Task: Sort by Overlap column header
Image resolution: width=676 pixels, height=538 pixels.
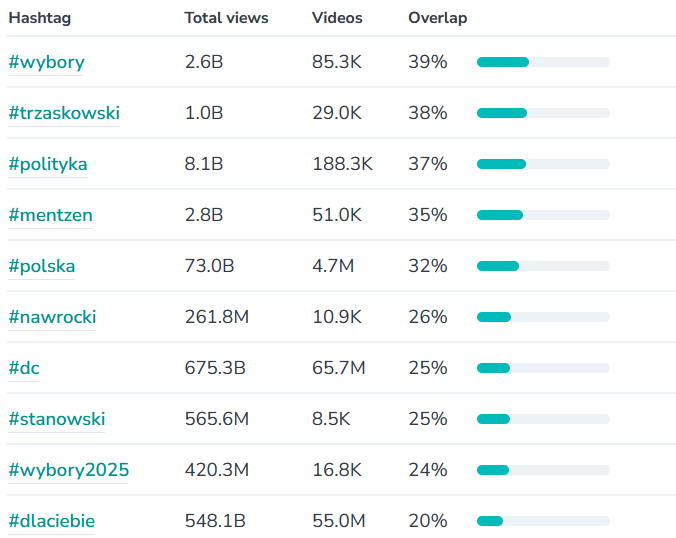Action: 437,18
